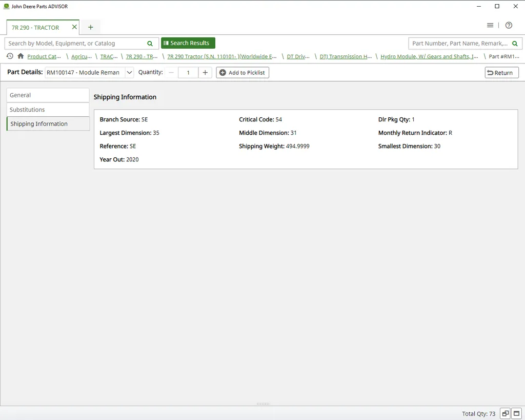The width and height of the screenshot is (525, 420).
Task: Click the John Deere logo in title bar
Action: [6, 6]
